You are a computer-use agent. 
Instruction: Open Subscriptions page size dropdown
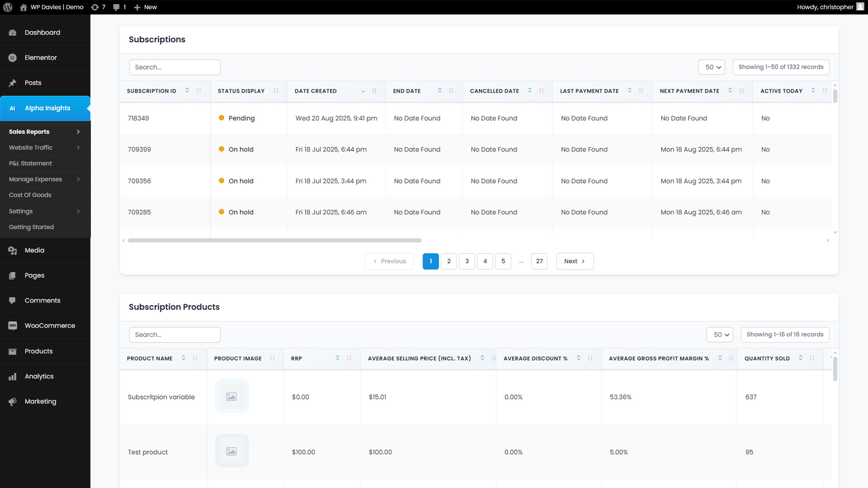click(x=712, y=67)
